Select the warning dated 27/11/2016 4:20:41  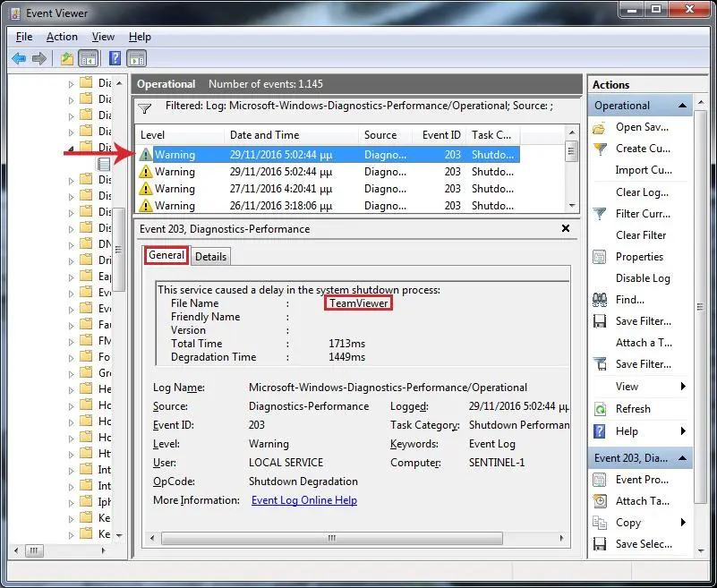pos(328,189)
